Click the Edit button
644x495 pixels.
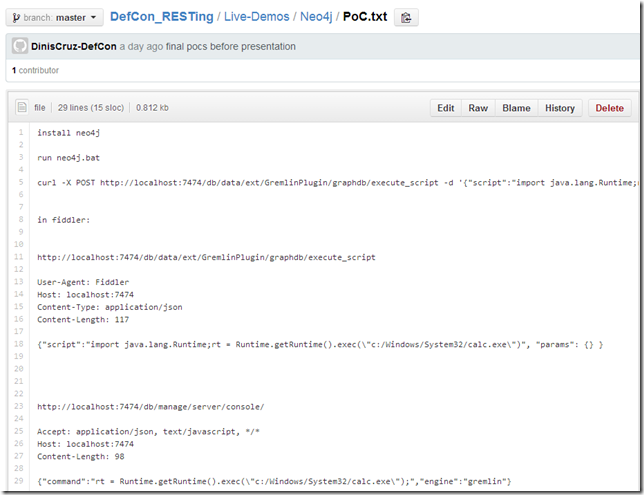point(446,108)
